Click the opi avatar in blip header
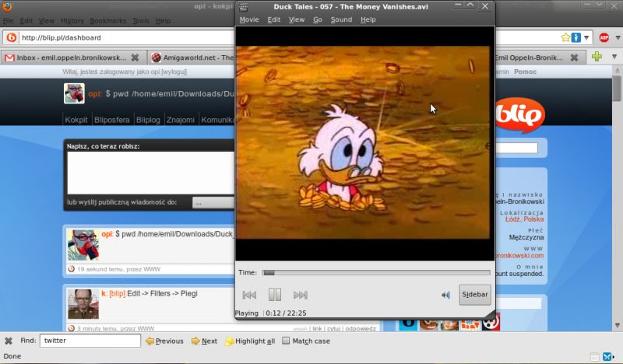 74,93
